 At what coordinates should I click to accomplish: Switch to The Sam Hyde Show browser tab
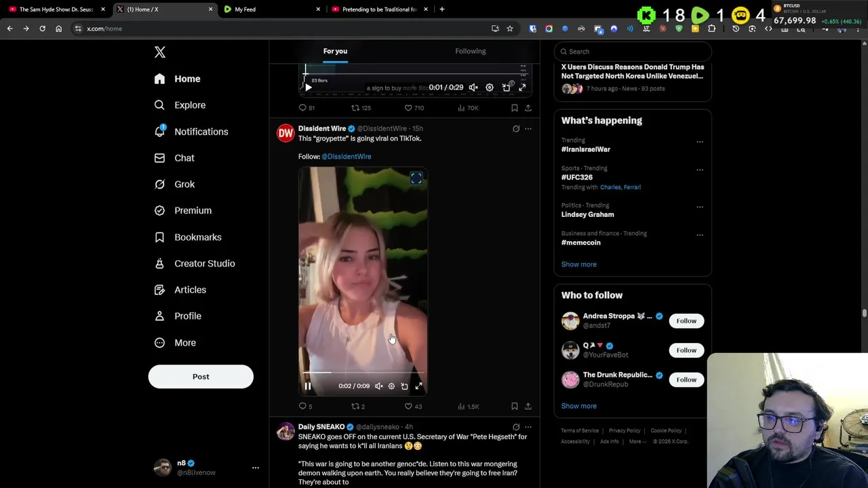click(x=57, y=9)
